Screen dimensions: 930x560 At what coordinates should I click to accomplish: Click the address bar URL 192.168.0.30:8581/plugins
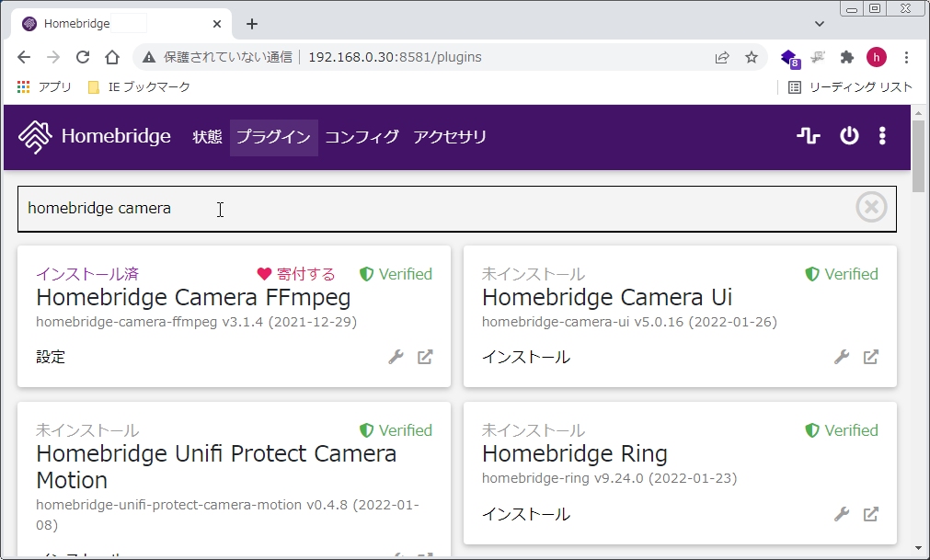[395, 57]
